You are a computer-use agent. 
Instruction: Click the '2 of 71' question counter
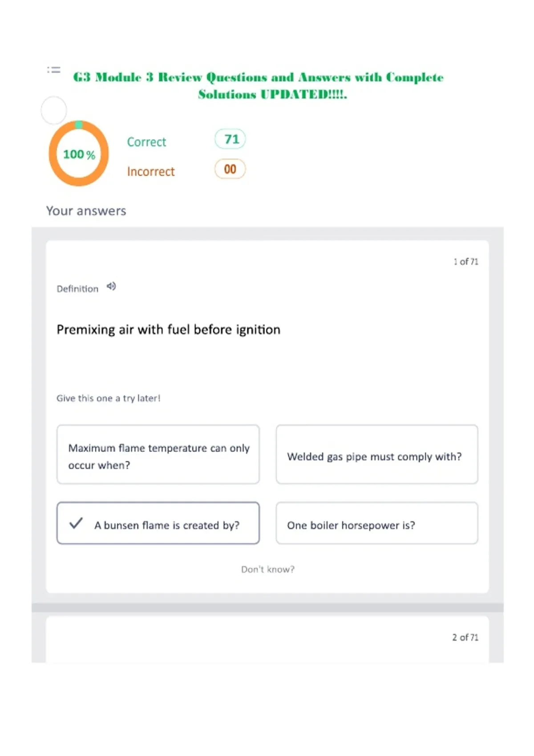pyautogui.click(x=465, y=637)
